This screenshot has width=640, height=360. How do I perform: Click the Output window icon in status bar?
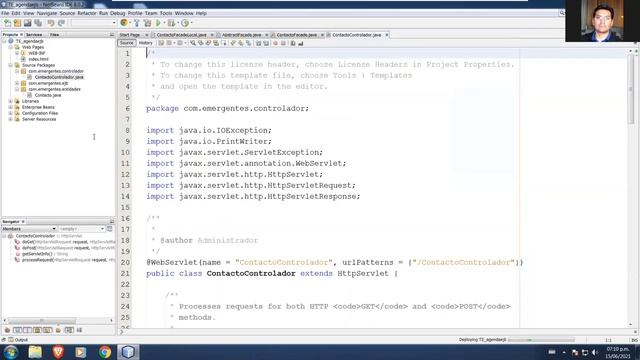click(11, 340)
